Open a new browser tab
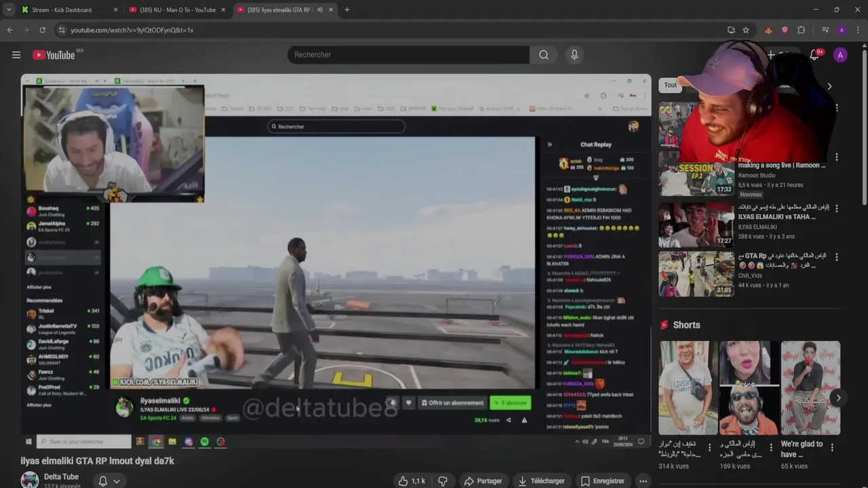Image resolution: width=868 pixels, height=488 pixels. (x=347, y=9)
